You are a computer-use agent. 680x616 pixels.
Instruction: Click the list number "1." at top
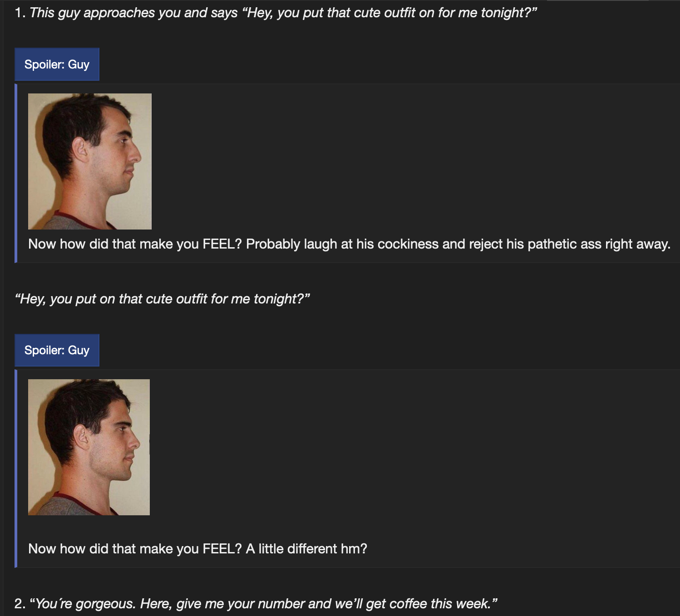[20, 13]
